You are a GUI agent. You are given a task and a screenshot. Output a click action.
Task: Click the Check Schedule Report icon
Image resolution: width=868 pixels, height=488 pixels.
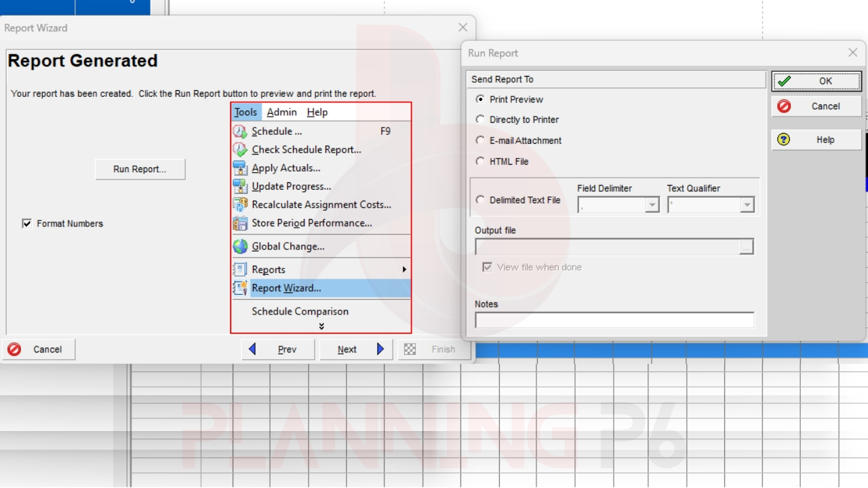click(x=240, y=150)
